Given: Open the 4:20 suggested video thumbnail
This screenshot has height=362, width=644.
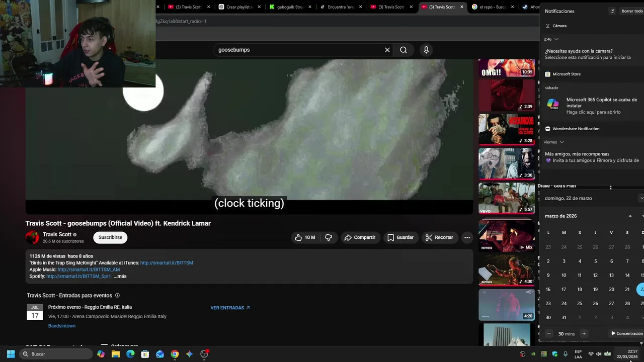Looking at the screenshot, I should (x=507, y=305).
